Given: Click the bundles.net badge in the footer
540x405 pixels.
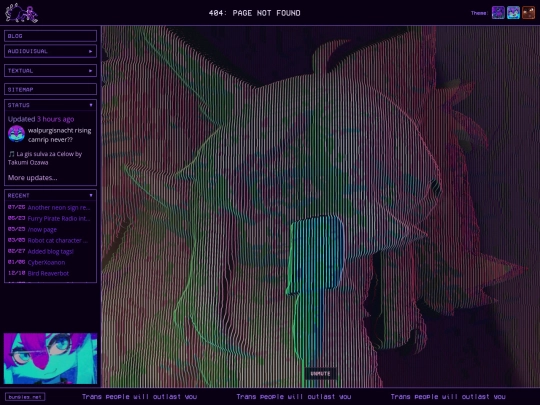Looking at the screenshot, I should coord(25,397).
